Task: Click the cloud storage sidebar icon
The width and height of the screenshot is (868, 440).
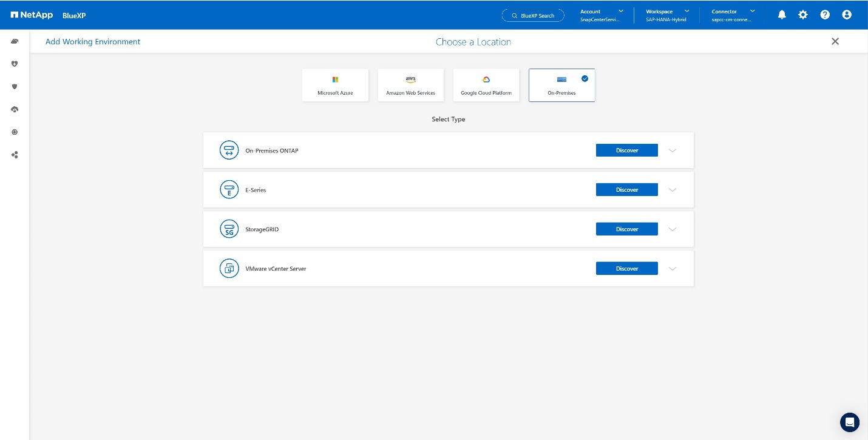Action: coord(15,41)
